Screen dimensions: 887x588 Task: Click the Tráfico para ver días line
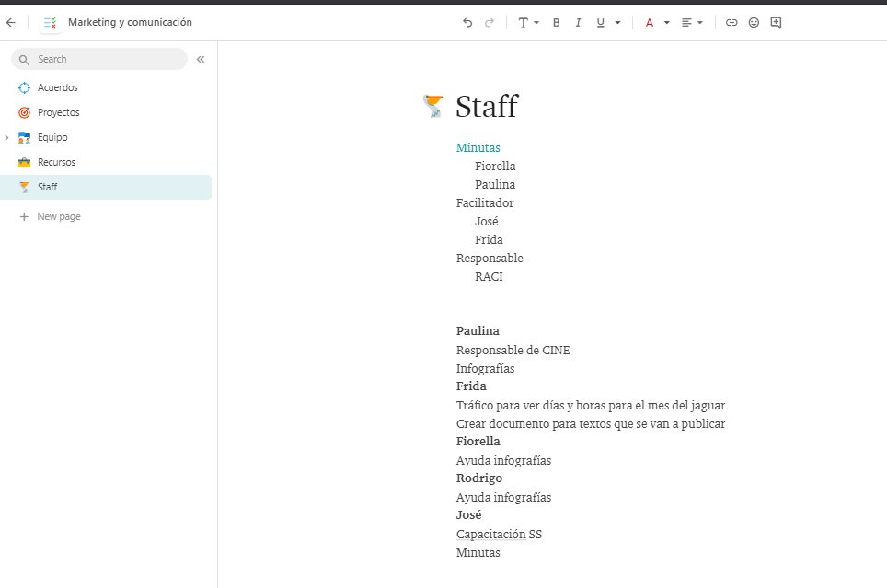[591, 405]
